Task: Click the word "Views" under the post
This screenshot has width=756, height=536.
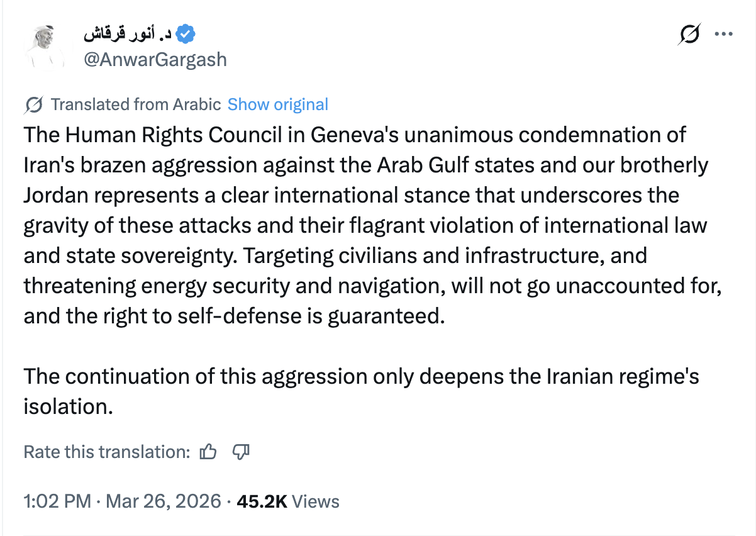Action: 316,501
